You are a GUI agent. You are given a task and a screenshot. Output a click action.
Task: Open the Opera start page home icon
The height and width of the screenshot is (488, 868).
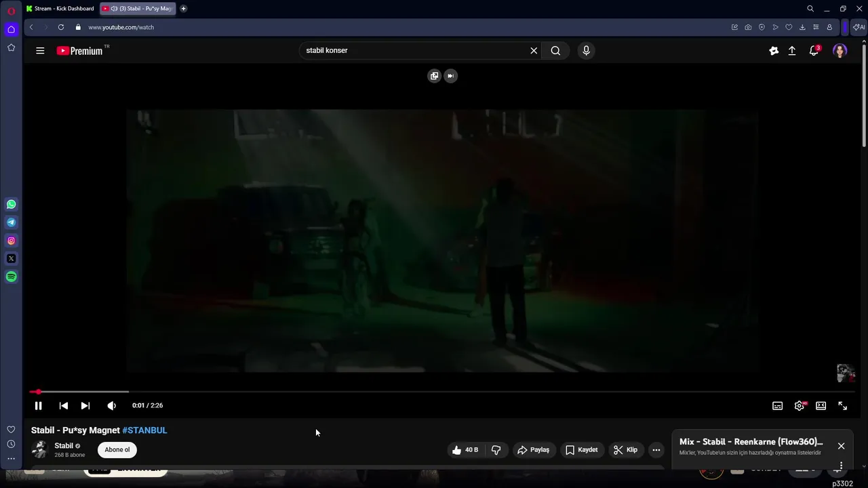11,29
